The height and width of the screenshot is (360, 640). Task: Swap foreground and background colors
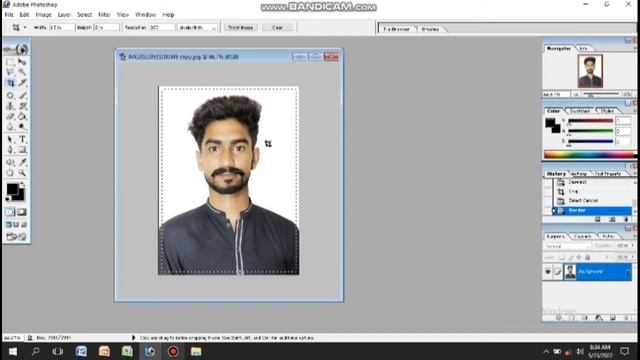pyautogui.click(x=22, y=185)
